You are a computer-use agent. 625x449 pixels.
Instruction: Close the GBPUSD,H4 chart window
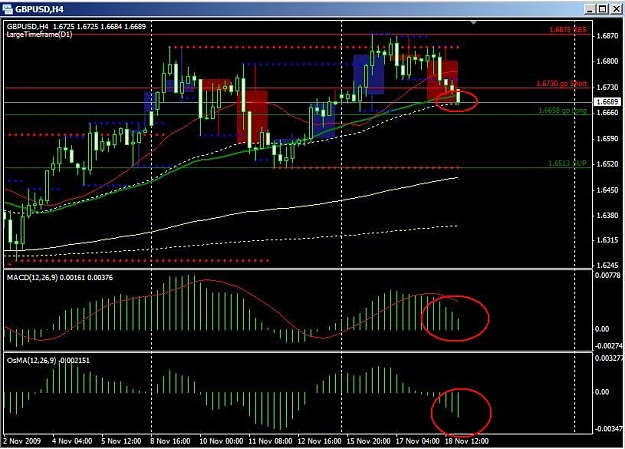pos(616,9)
